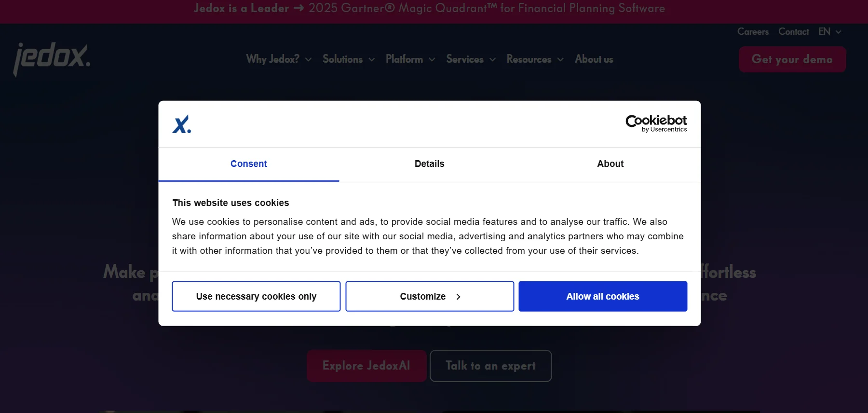Image resolution: width=868 pixels, height=413 pixels.
Task: Expand the Solutions dropdown chevron
Action: [x=372, y=59]
